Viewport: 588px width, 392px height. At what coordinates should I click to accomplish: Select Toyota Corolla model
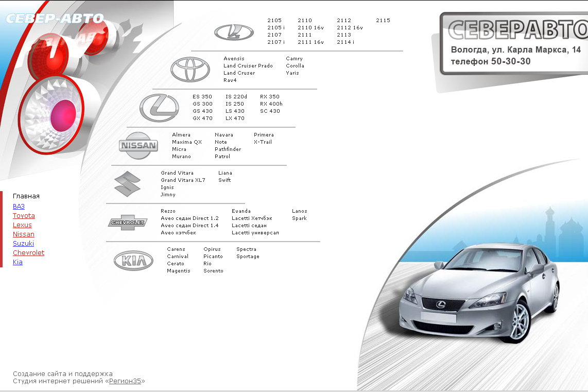295,65
